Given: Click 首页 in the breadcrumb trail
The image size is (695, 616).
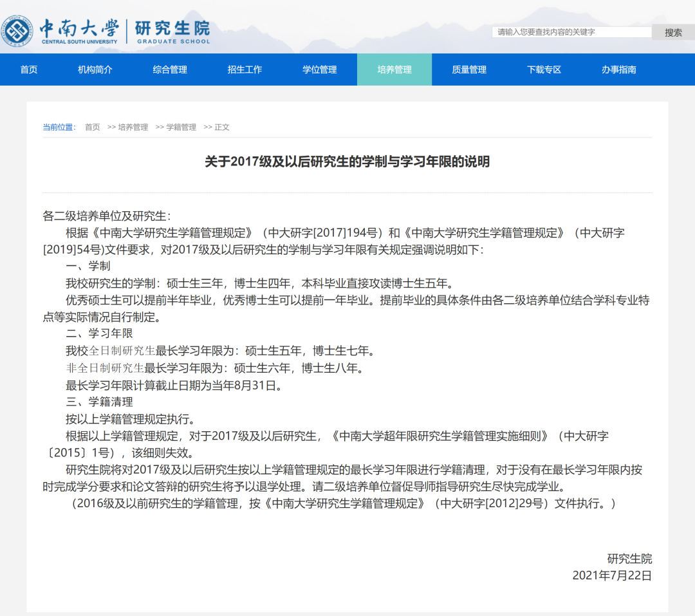Looking at the screenshot, I should coord(93,127).
